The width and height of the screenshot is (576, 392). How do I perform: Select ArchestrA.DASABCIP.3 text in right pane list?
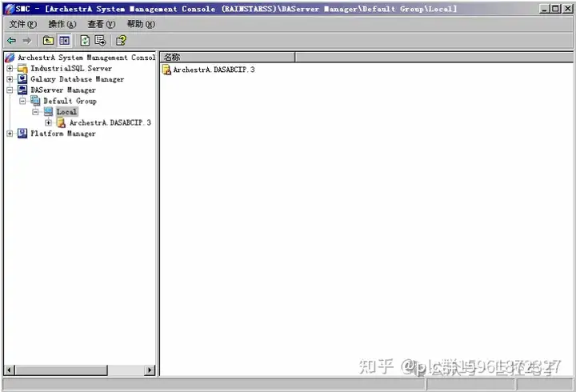[x=214, y=70]
